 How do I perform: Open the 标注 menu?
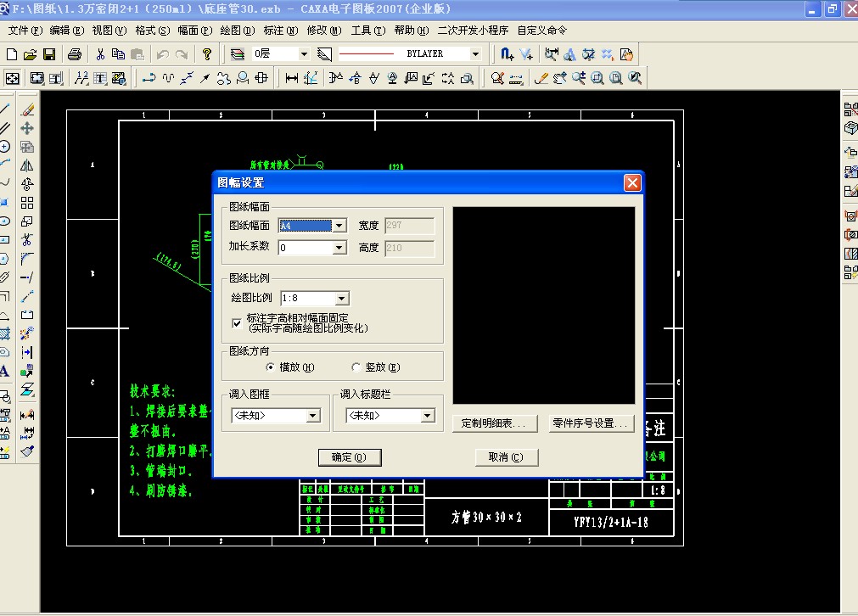pyautogui.click(x=281, y=31)
